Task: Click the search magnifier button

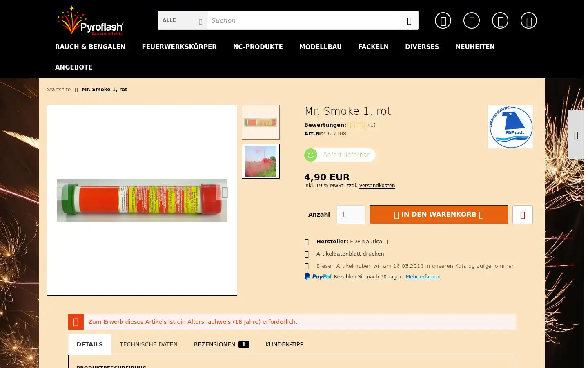Action: tap(409, 20)
